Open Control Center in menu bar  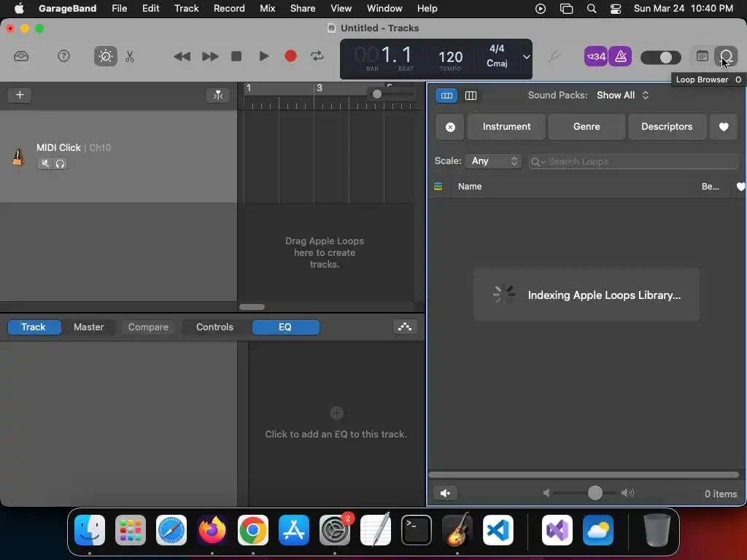(616, 9)
